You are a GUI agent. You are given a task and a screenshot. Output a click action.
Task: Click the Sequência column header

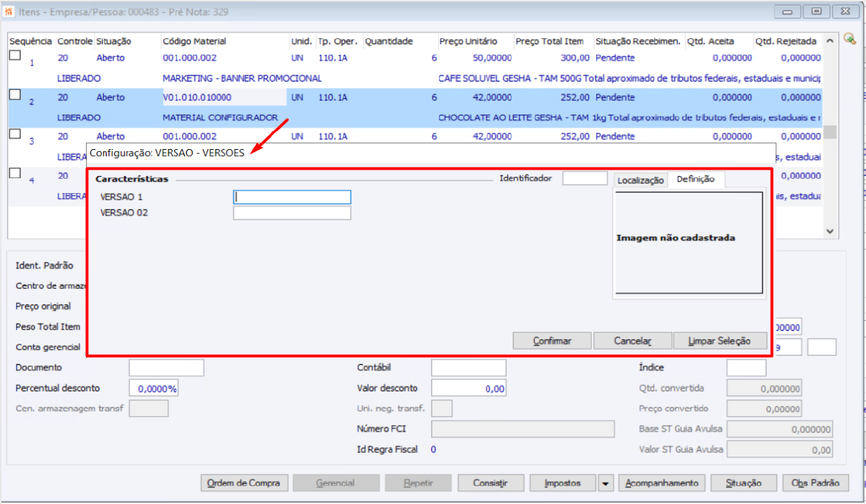(x=31, y=41)
